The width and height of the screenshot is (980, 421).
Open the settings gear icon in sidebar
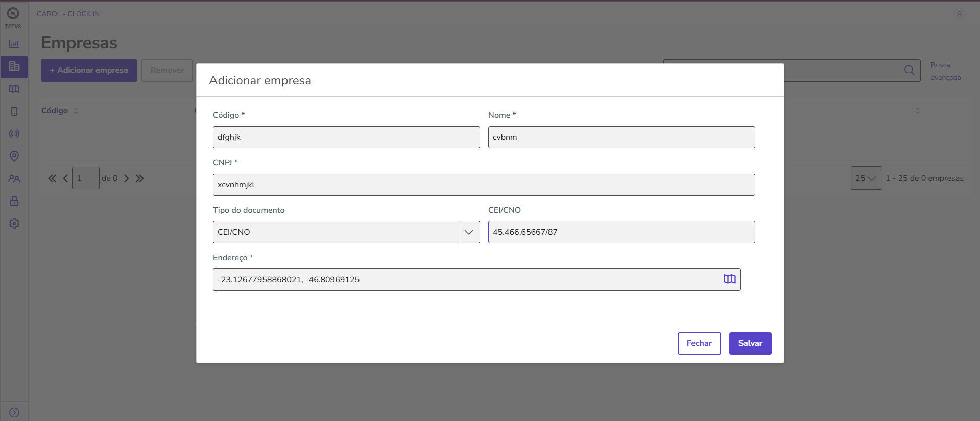pyautogui.click(x=14, y=224)
